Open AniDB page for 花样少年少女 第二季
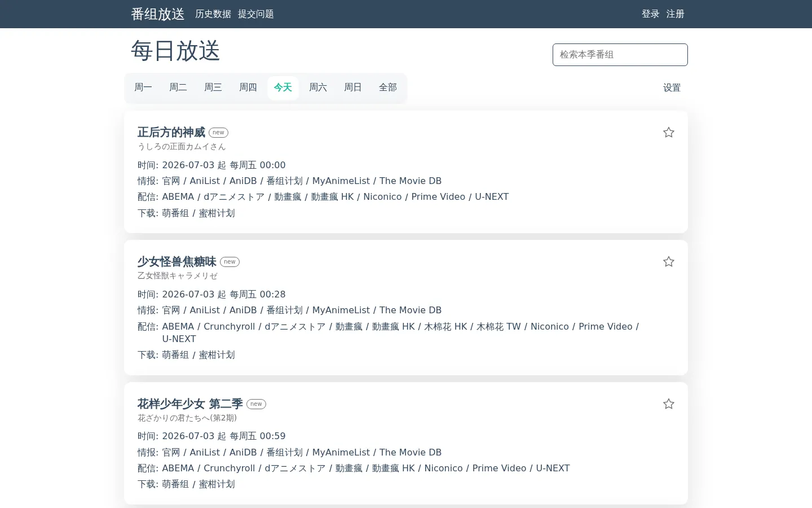 point(243,453)
